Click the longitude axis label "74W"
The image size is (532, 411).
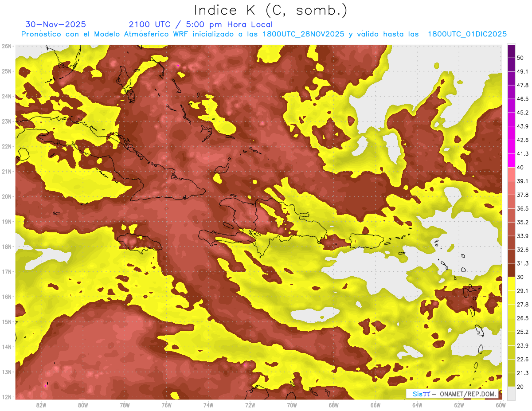(208, 405)
